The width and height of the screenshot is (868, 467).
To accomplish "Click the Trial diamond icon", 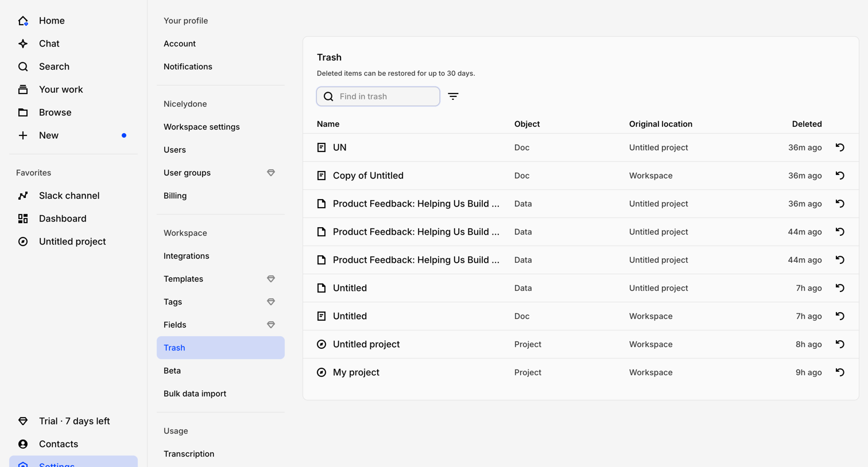I will pos(23,421).
